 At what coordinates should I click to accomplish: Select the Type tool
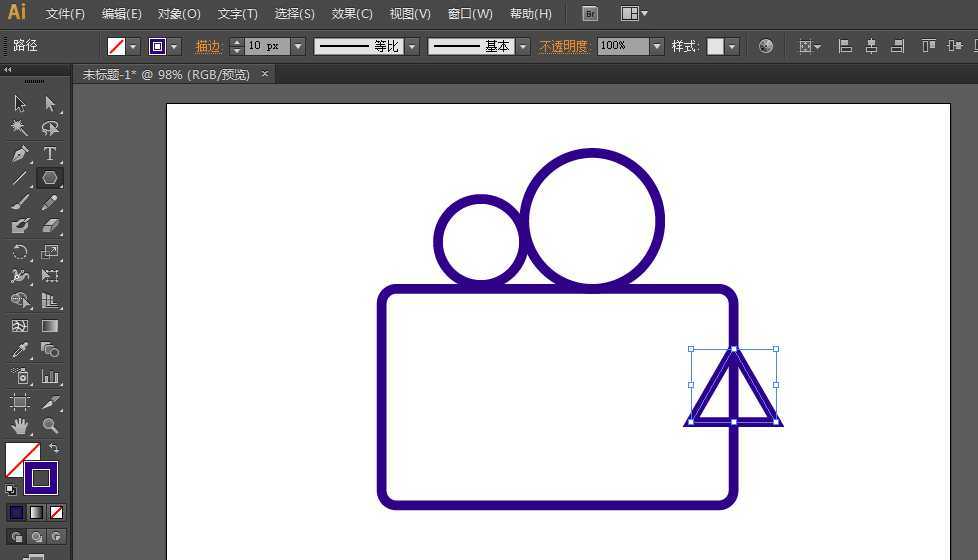pyautogui.click(x=49, y=153)
